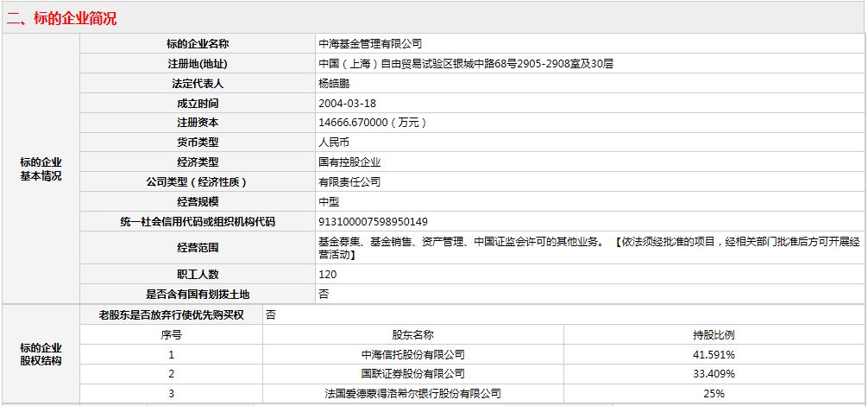868x406 pixels.
Task: Select the currency value 人民币
Action: click(x=335, y=143)
